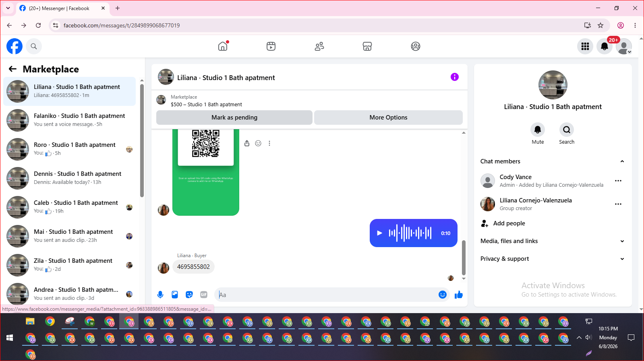Mark the listing as pending
The width and height of the screenshot is (644, 361).
point(234,118)
